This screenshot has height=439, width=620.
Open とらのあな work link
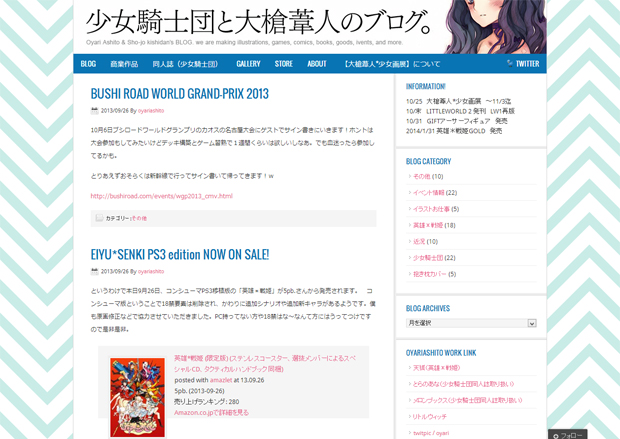[x=463, y=384]
